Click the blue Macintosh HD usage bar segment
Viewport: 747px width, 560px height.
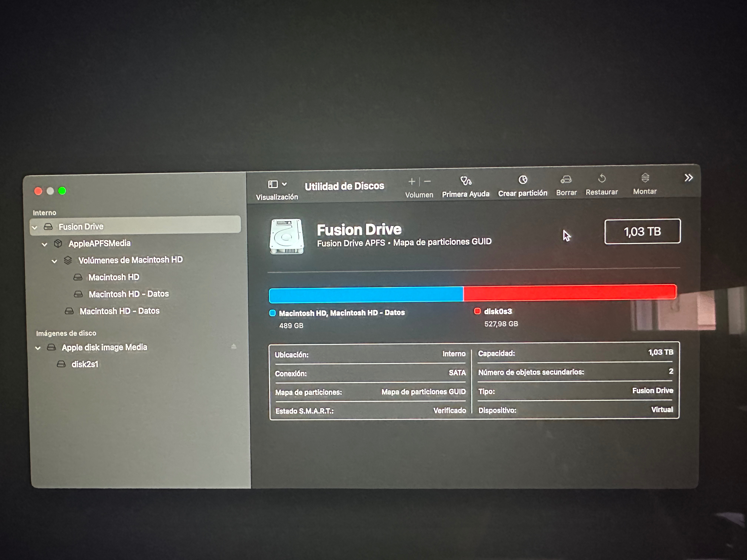[366, 294]
